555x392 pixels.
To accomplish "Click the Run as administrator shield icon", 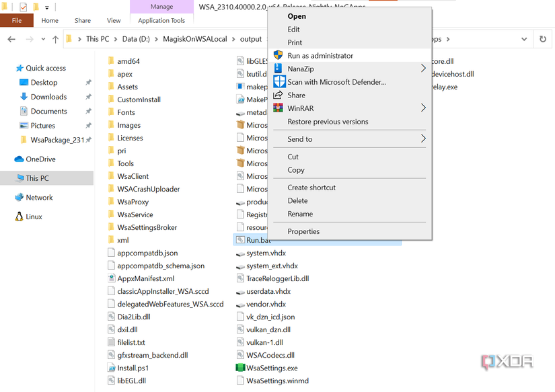I will click(x=279, y=55).
